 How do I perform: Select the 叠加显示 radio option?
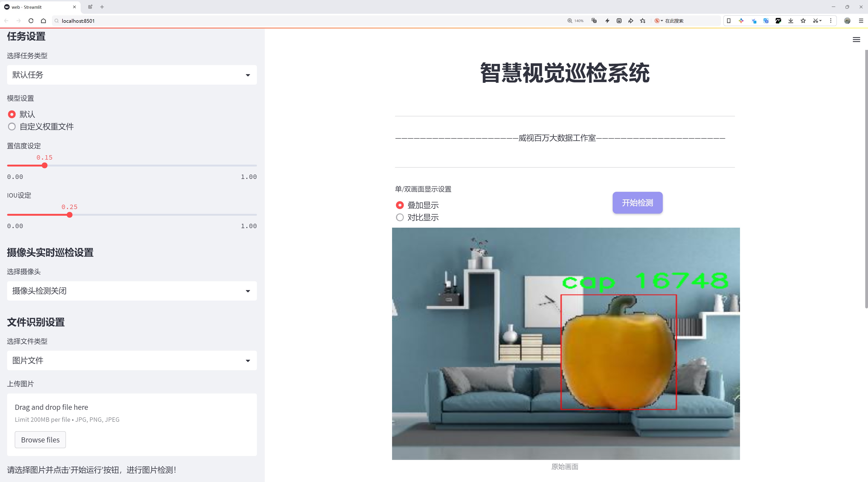point(400,205)
